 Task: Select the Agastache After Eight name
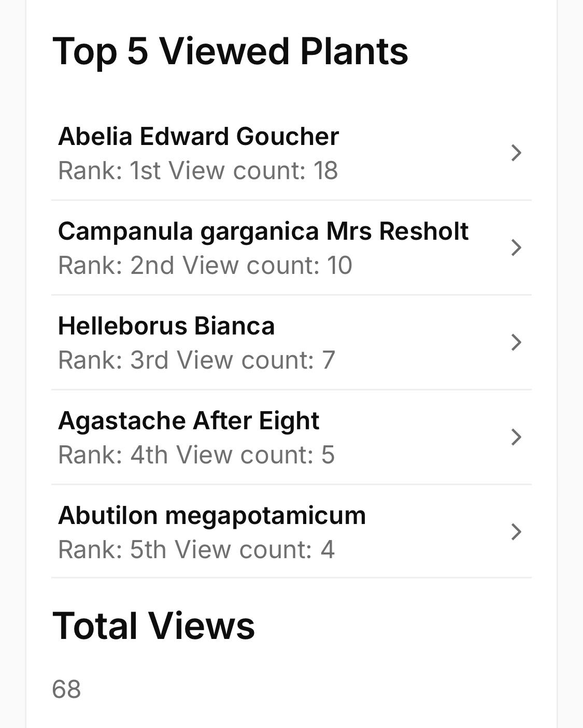[x=188, y=421]
